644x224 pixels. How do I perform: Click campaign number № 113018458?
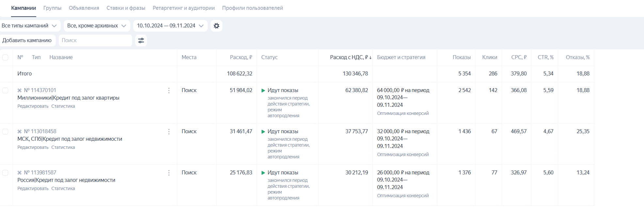pyautogui.click(x=40, y=132)
